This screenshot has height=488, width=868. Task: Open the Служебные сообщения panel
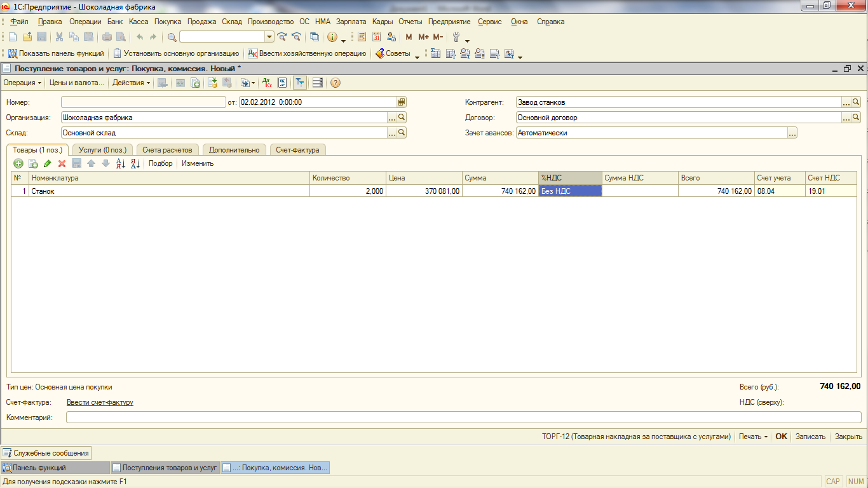click(46, 453)
